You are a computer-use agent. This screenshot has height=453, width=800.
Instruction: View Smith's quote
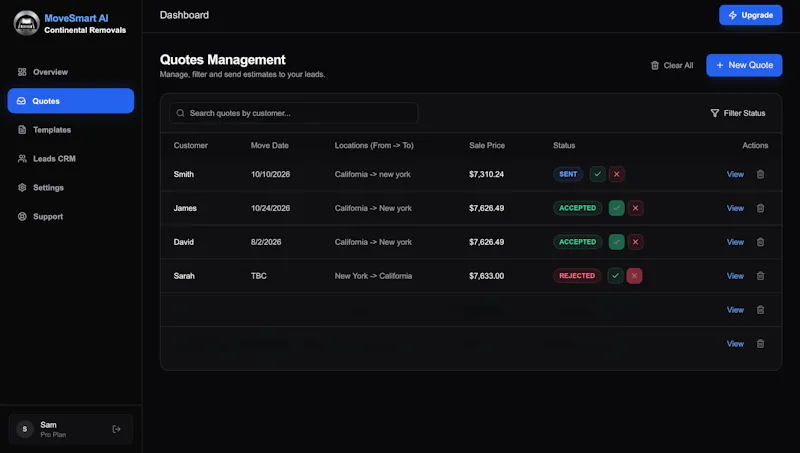pyautogui.click(x=735, y=174)
